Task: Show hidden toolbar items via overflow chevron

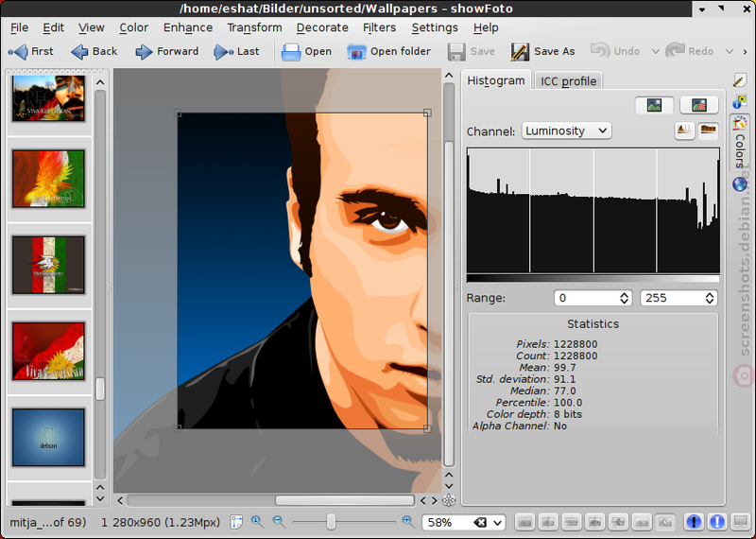Action: pos(745,52)
